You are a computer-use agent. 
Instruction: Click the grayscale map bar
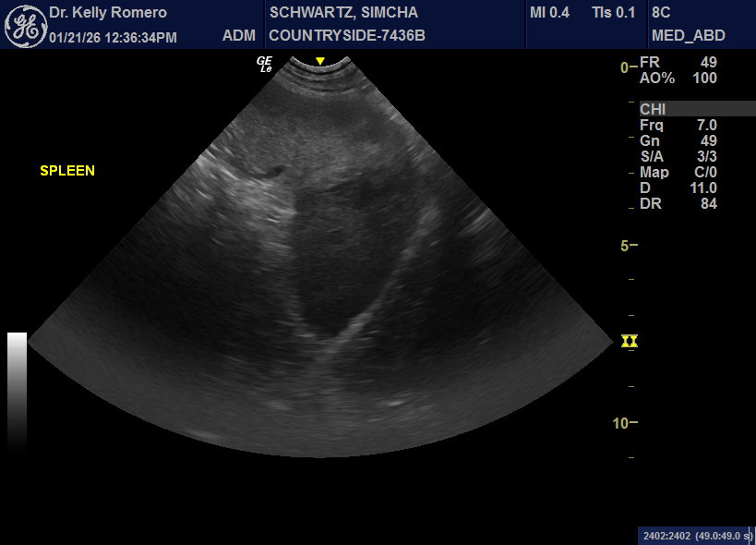[x=17, y=388]
